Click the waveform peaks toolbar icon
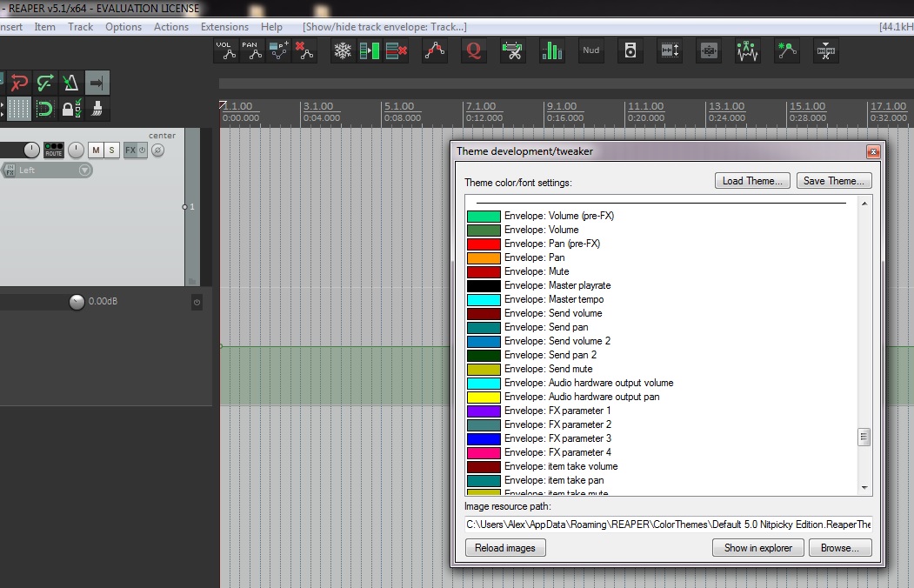 [x=747, y=51]
